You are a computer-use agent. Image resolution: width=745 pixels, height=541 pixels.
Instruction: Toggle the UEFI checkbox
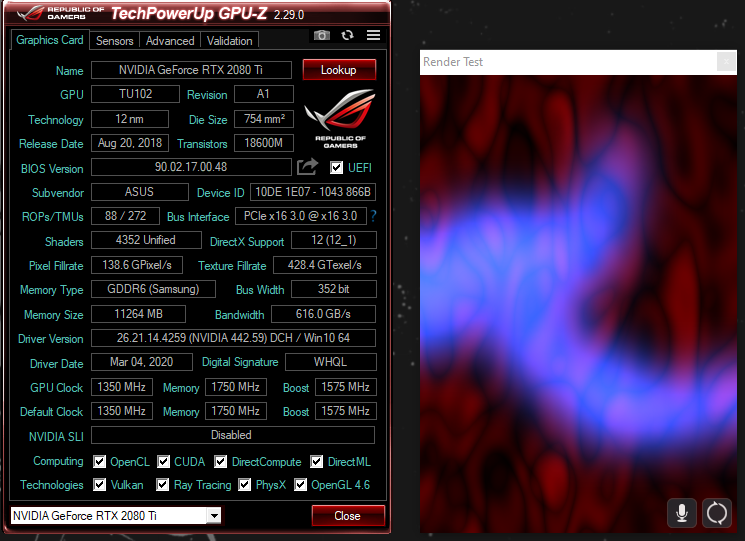[x=336, y=168]
